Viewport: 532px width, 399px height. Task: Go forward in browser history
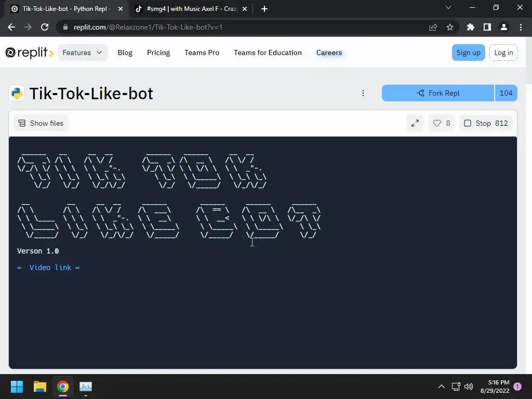pyautogui.click(x=28, y=27)
